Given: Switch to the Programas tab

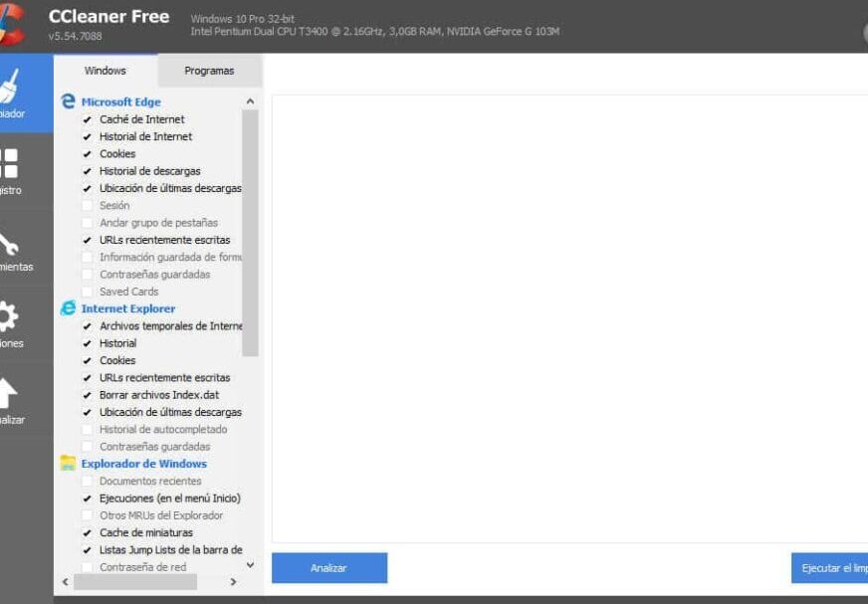Looking at the screenshot, I should click(209, 71).
